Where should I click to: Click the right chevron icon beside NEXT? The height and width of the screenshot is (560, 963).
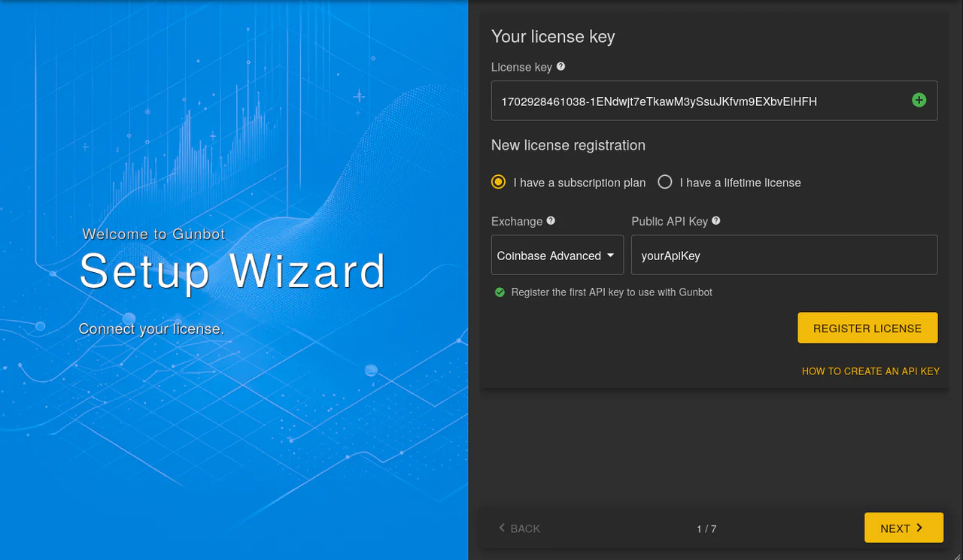[919, 528]
